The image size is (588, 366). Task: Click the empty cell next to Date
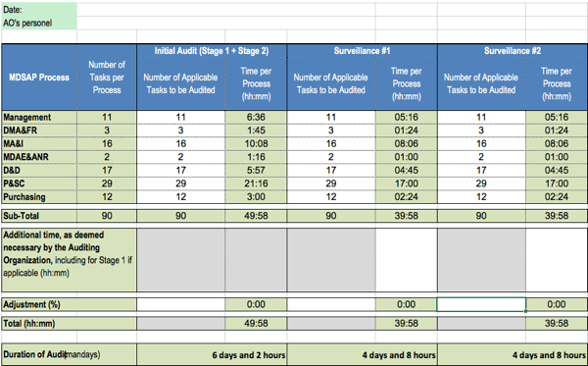(225, 10)
